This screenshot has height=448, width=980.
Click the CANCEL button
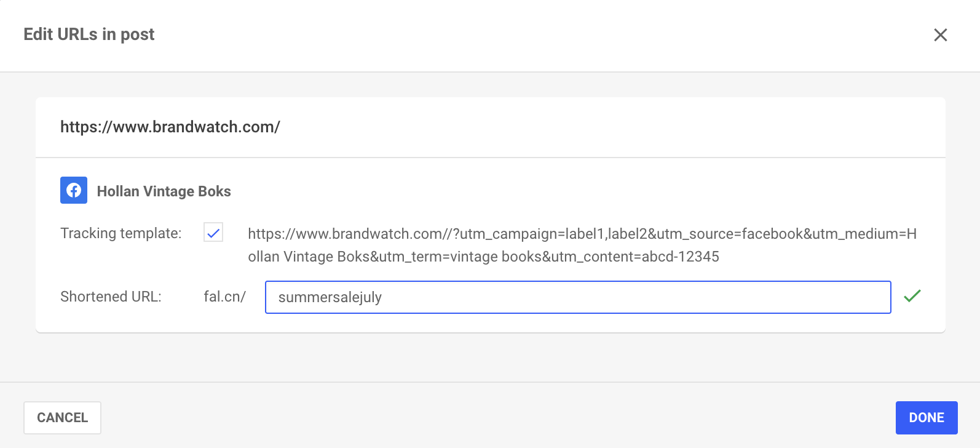pos(62,418)
